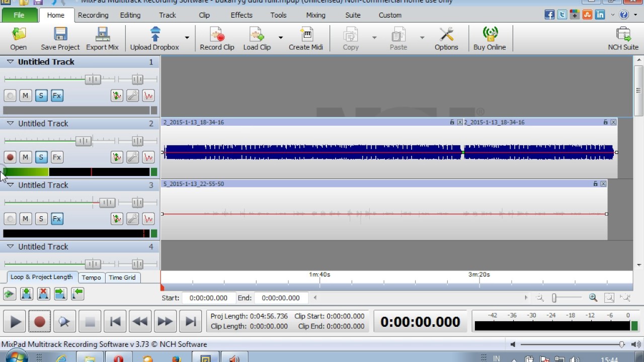Click the green loop arrows icon
This screenshot has height=362, width=644.
pos(9,294)
